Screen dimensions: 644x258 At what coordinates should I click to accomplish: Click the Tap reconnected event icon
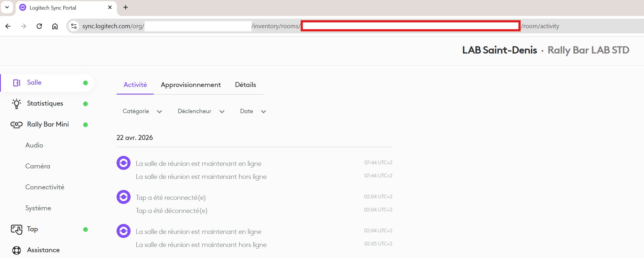(x=124, y=197)
